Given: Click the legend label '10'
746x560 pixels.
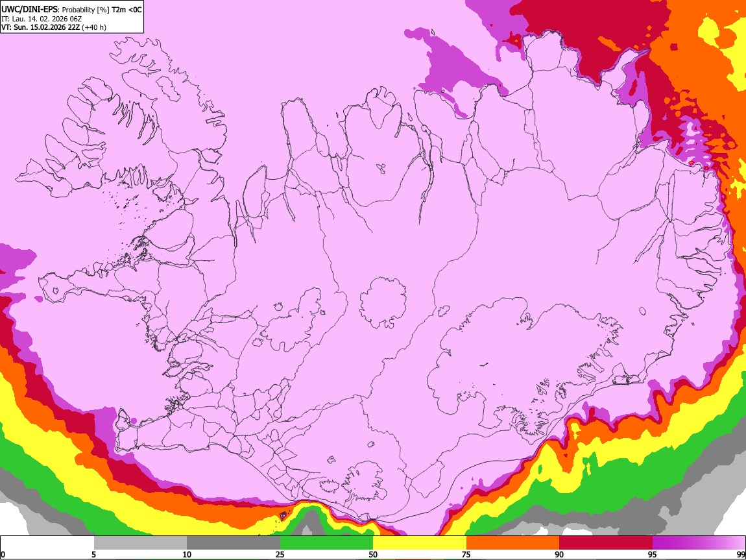Looking at the screenshot, I should pyautogui.click(x=187, y=554).
